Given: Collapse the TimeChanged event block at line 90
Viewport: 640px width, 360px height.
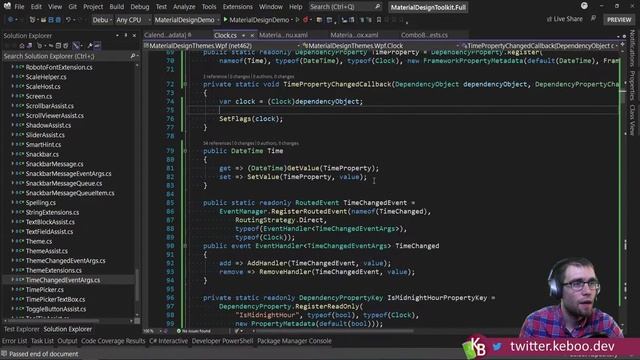Looking at the screenshot, I should (185, 246).
